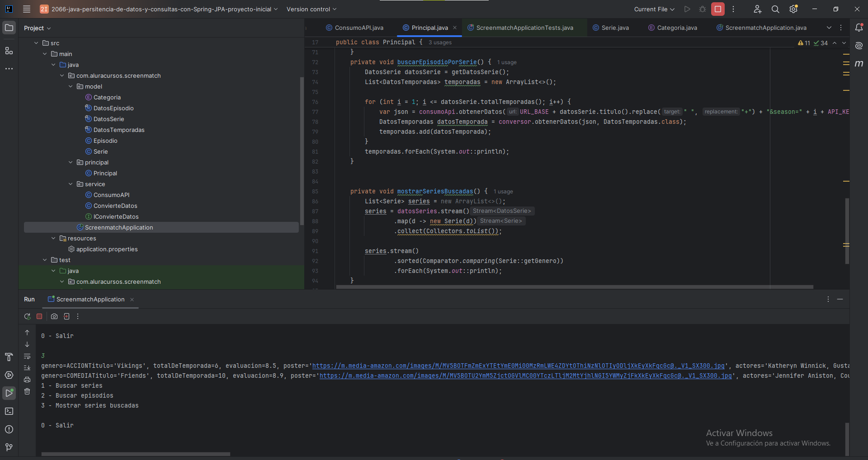Rerun ScreenmatchApplication in Run toolbar
This screenshot has height=460, width=868.
click(27, 316)
